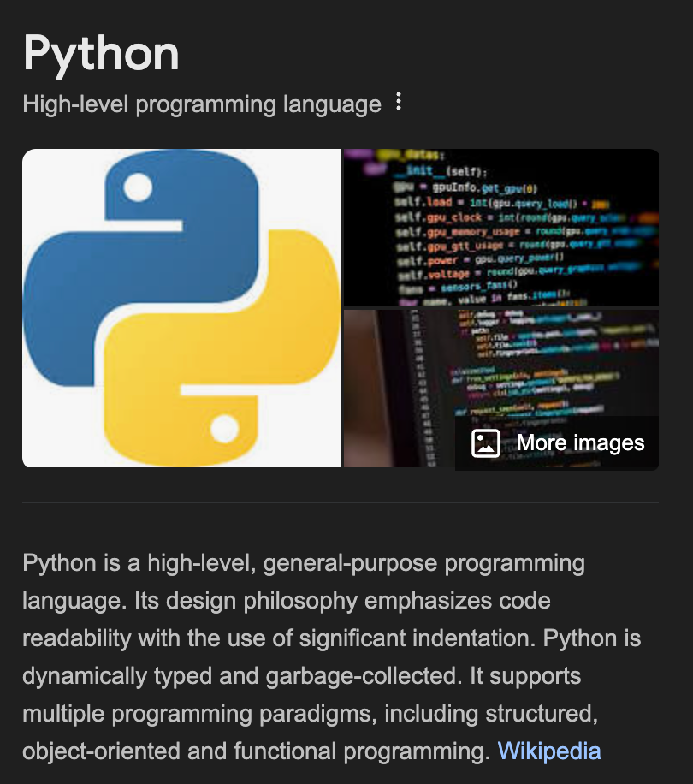Open the gpuInfo code screenshot thumbnail
This screenshot has width=693, height=784.
click(501, 228)
